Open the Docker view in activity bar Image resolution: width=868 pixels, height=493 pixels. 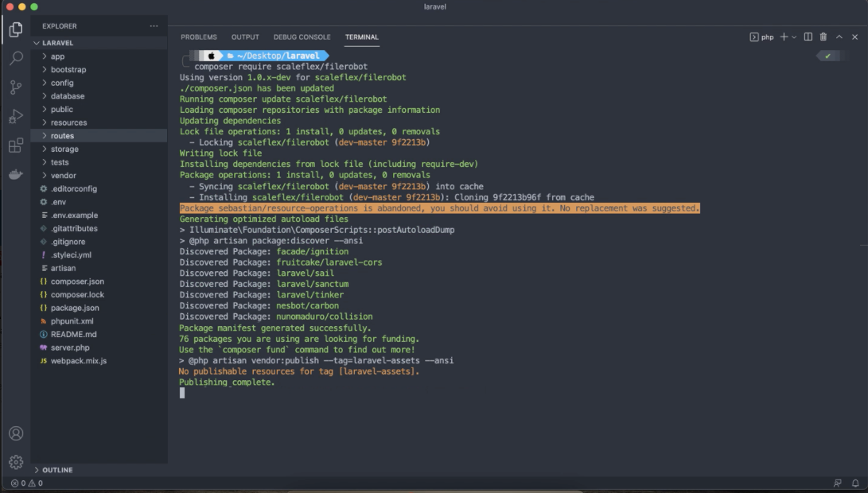(x=16, y=174)
